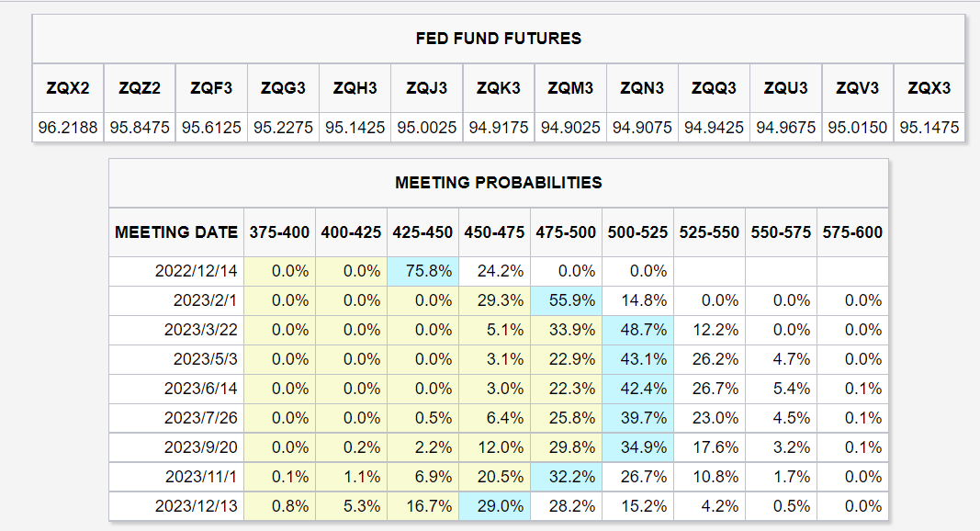Click the 32.2% cell for 2023/11/1
The image size is (980, 531).
coord(566,477)
